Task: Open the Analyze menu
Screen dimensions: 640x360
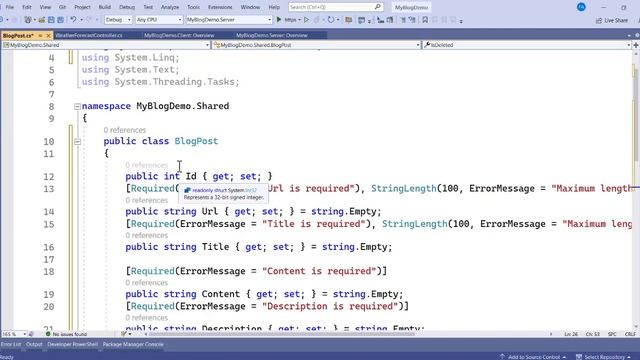Action: [x=170, y=7]
